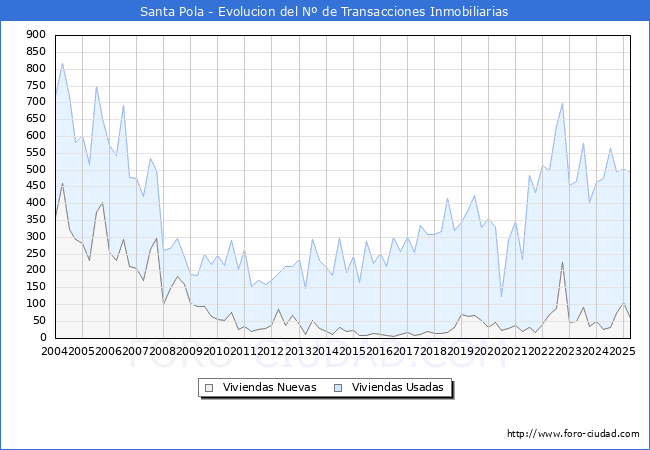Click the 800 y-axis label
The height and width of the screenshot is (450, 650).
[x=36, y=68]
